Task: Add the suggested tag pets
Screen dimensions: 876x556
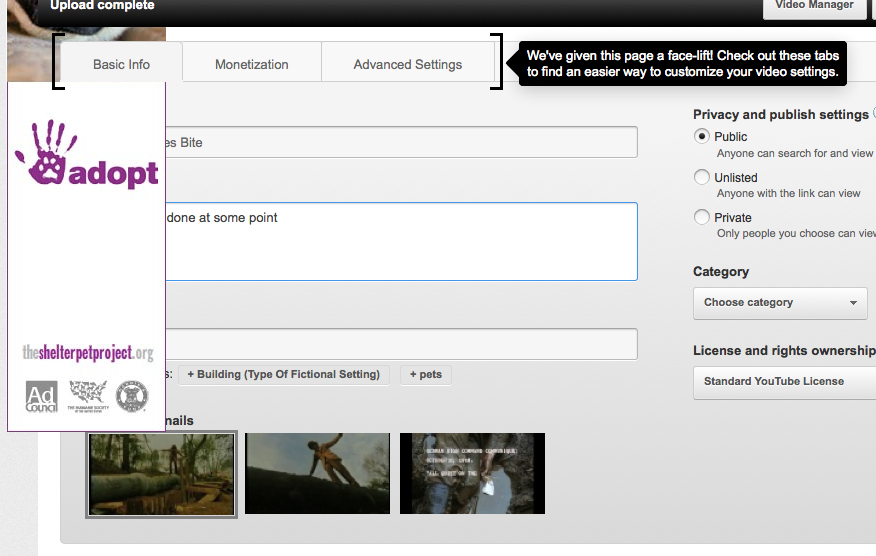Action: pyautogui.click(x=426, y=374)
